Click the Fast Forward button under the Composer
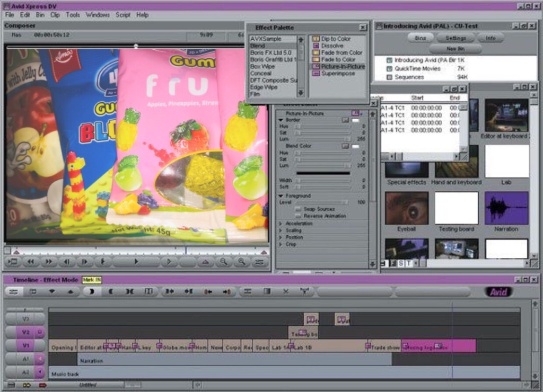The height and width of the screenshot is (392, 543). click(x=48, y=262)
